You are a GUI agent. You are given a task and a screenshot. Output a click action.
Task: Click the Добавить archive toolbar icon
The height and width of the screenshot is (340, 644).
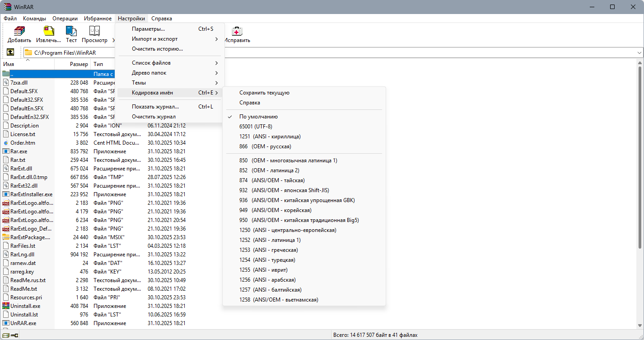coord(19,31)
